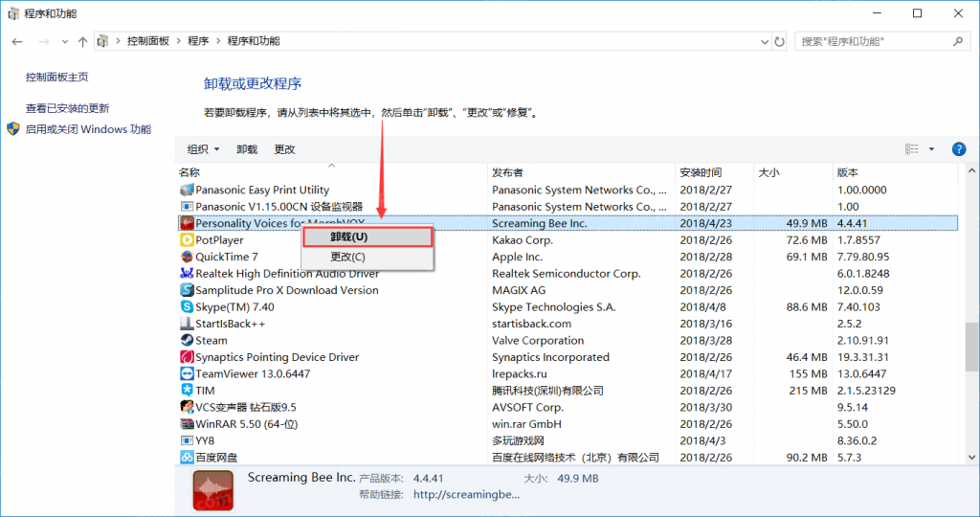Select the PotPlayer row name
Screen dimensions: 980x517
click(x=219, y=240)
